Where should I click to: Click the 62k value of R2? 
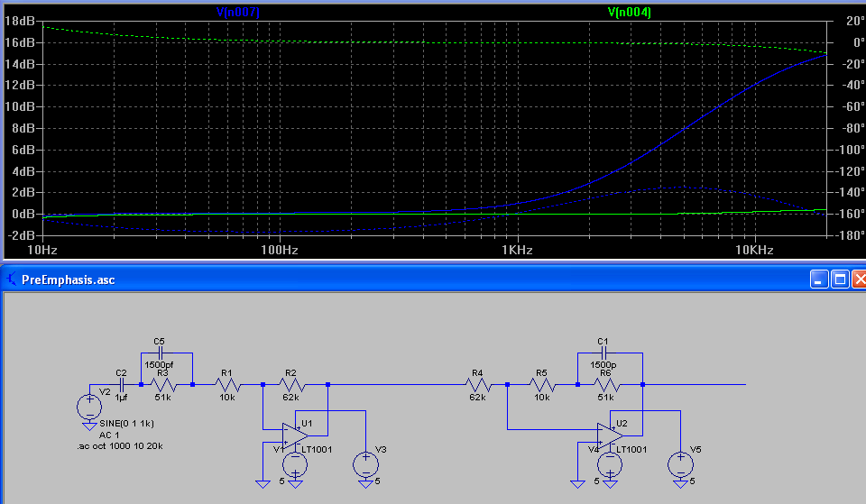coord(290,398)
